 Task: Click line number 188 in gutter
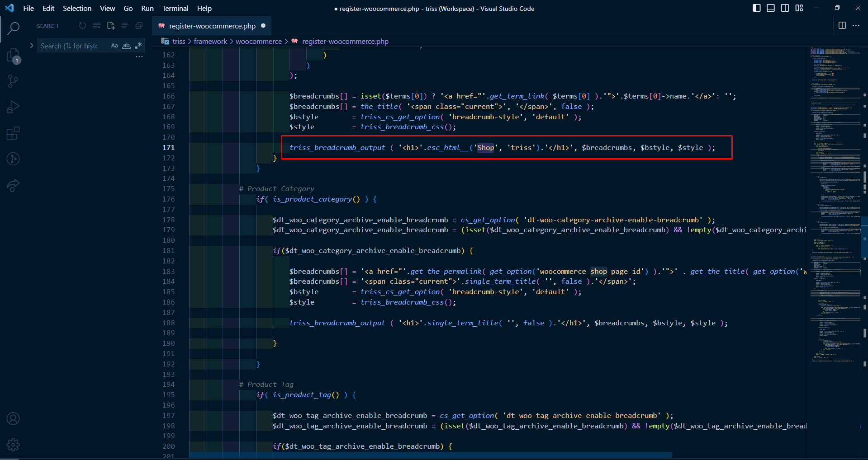168,323
